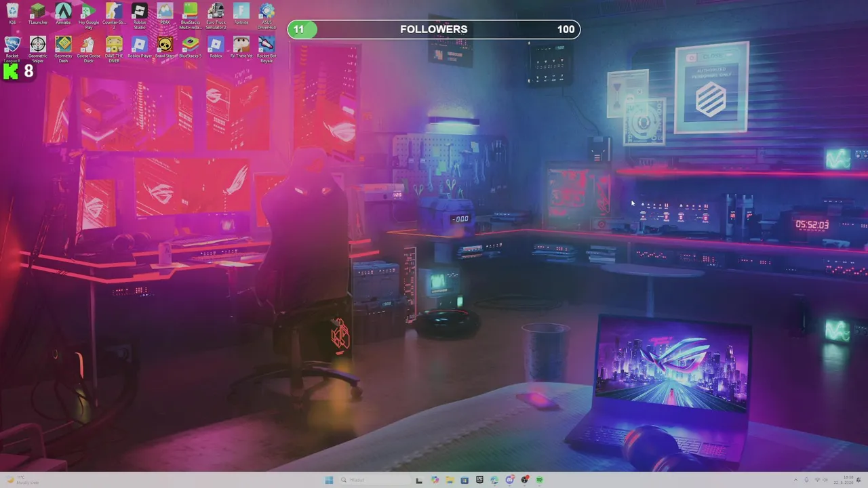Open Discord from the taskbar
The width and height of the screenshot is (868, 488).
tap(509, 480)
